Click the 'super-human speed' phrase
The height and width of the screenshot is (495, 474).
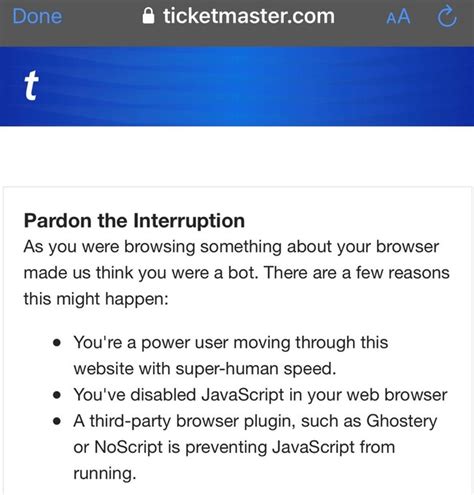point(256,369)
